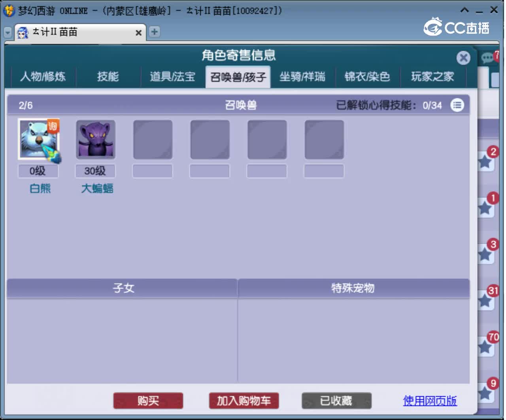
Task: Go to the 玩家之家 tab
Action: pos(432,76)
